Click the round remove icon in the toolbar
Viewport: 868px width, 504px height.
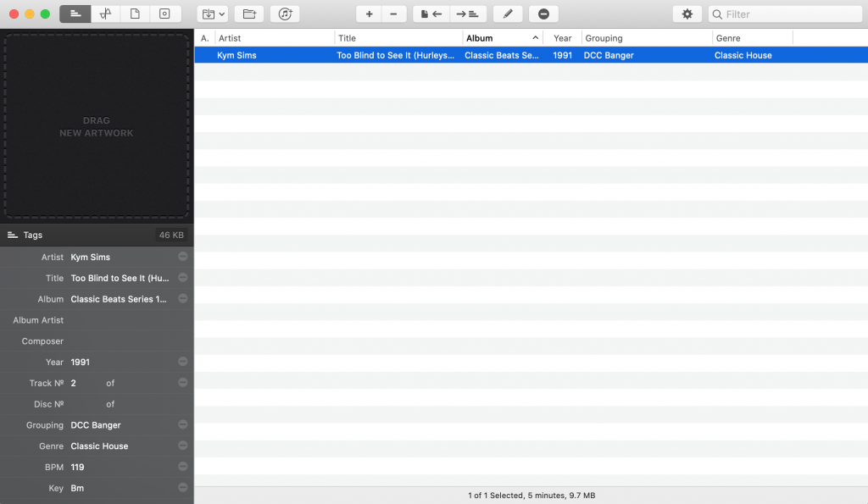pos(543,14)
